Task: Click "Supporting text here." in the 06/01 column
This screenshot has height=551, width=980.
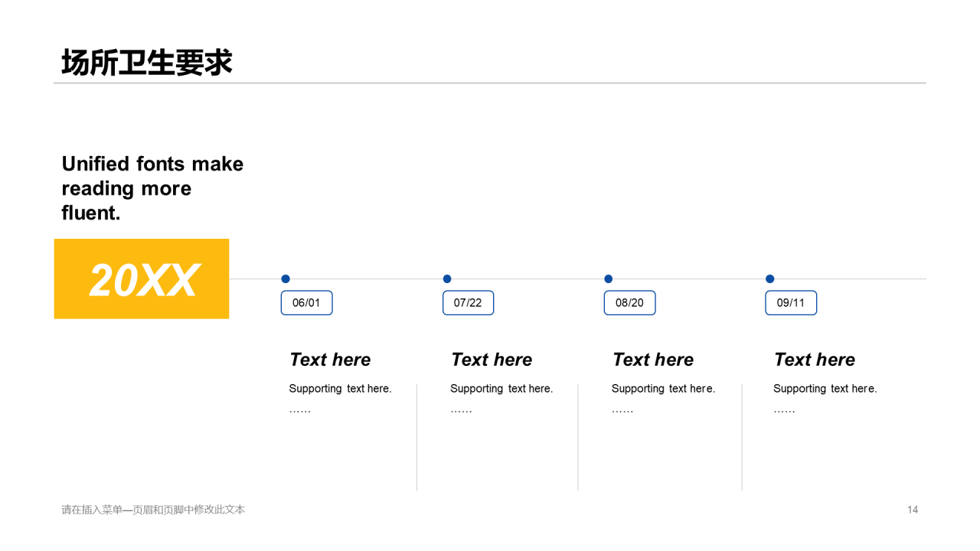Action: 340,389
